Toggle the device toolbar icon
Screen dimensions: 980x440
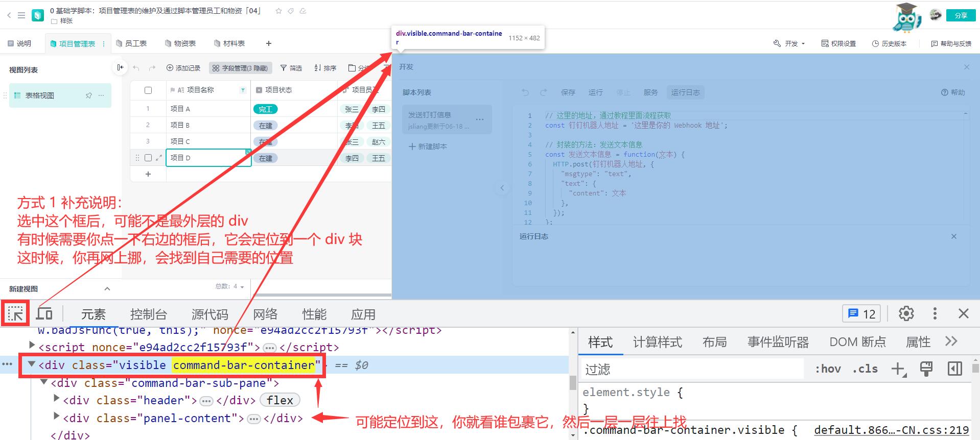coord(44,313)
